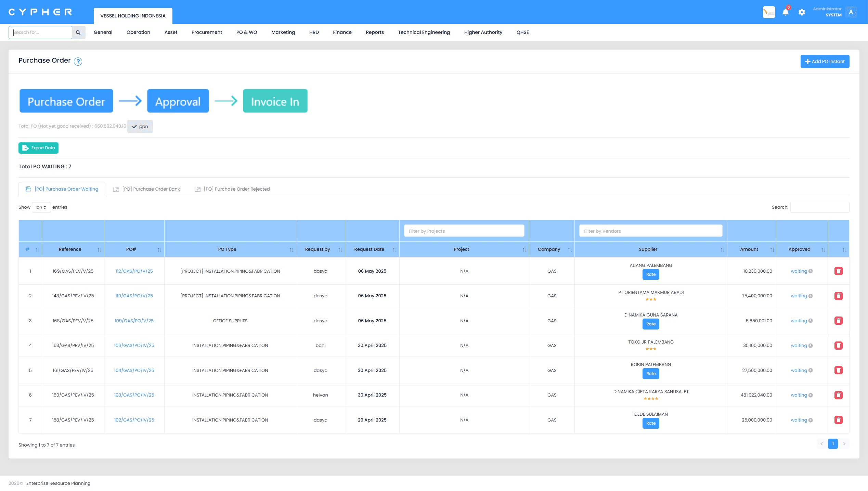
Task: Delete PO 106/GAS/PO/IV/25 with trash icon
Action: pos(839,345)
